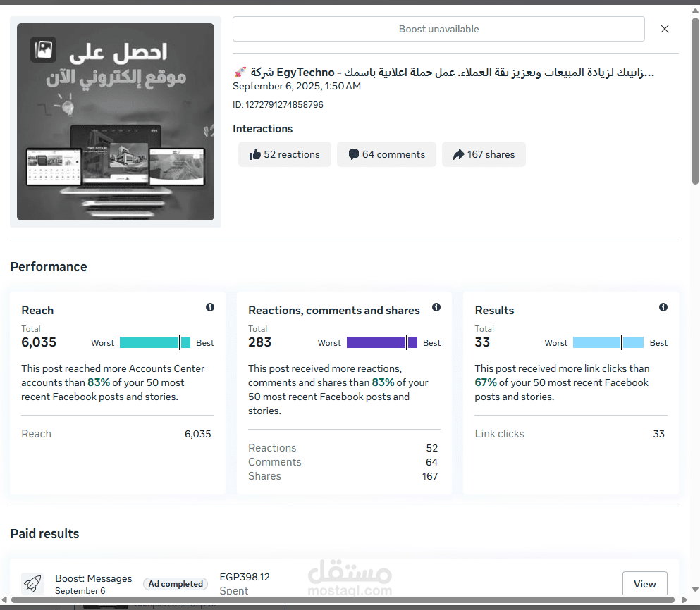700x610 pixels.
Task: Click the Ad completed status badge
Action: tap(176, 584)
